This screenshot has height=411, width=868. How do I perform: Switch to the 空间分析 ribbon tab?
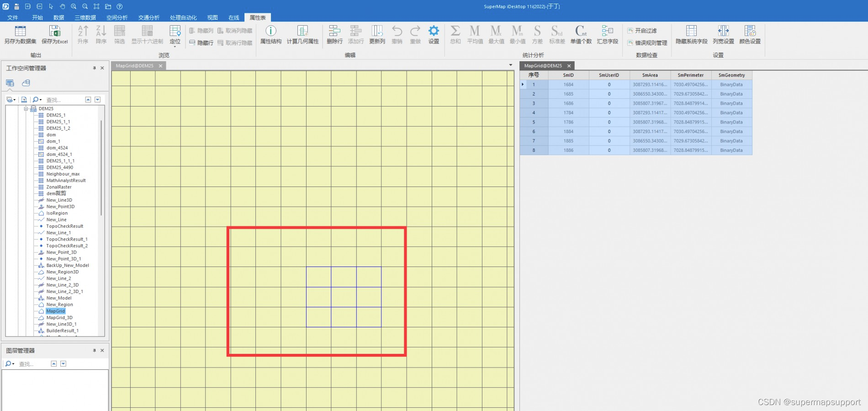point(117,17)
